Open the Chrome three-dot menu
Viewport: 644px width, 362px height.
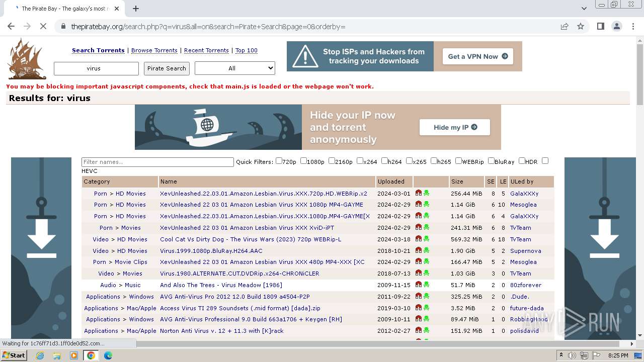[633, 26]
